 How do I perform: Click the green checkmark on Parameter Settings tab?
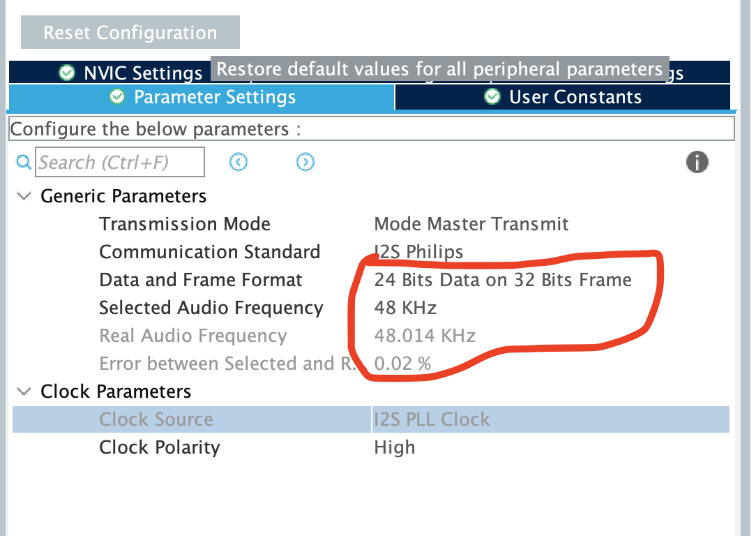116,98
